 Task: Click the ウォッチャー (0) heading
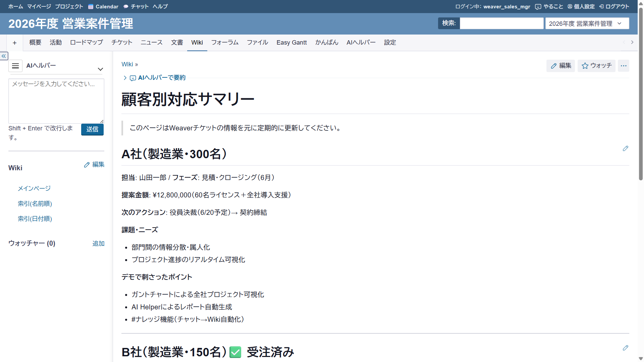(x=32, y=243)
